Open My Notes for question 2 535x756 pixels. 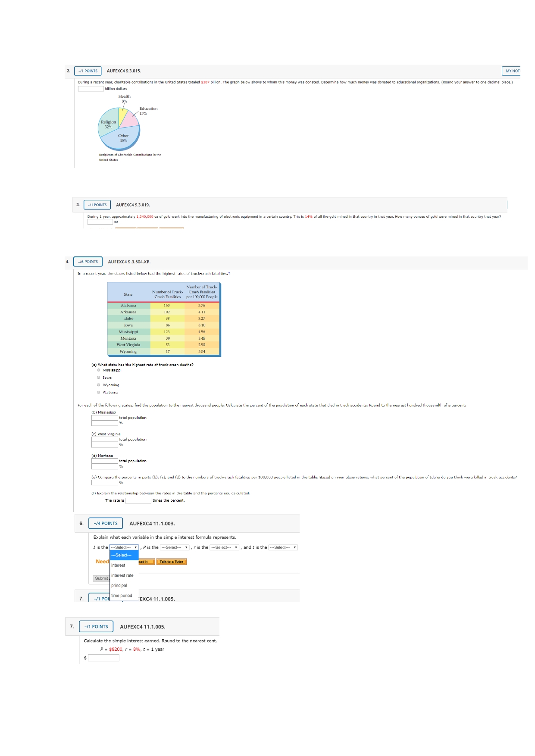(512, 71)
